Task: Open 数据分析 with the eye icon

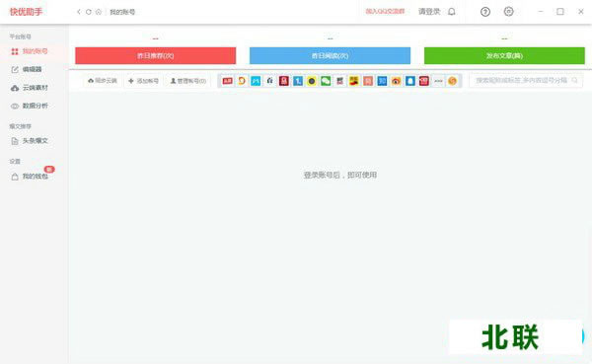Action: click(30, 107)
